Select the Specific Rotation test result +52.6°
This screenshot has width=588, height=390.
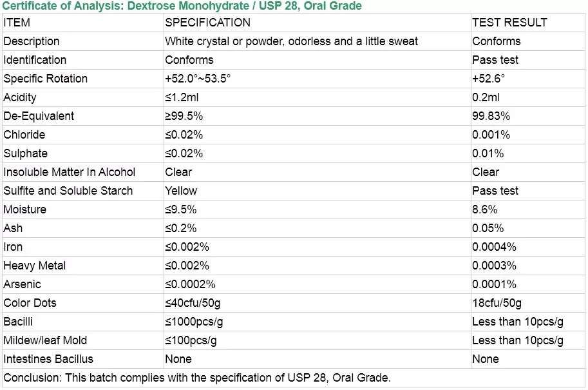[488, 79]
